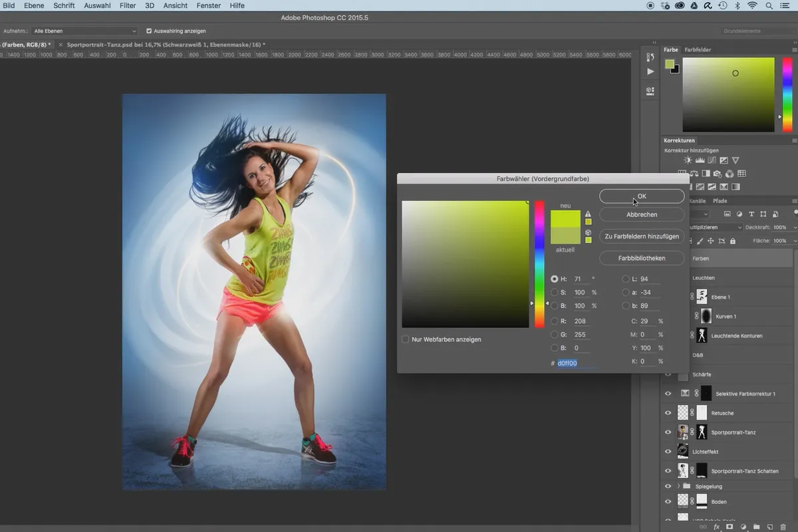Viewport: 798px width, 532px height.
Task: Create a new group via folder icon
Action: tap(757, 527)
